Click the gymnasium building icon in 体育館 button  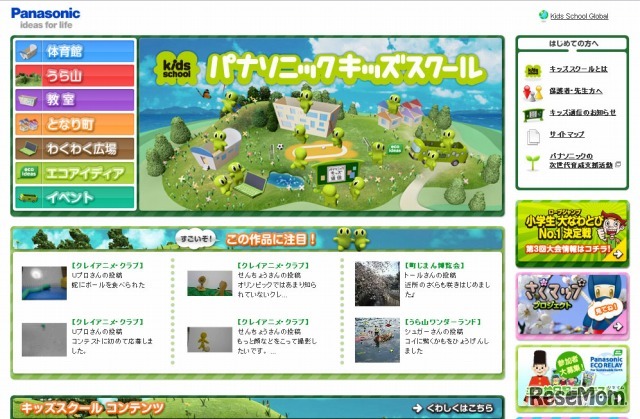coord(28,51)
